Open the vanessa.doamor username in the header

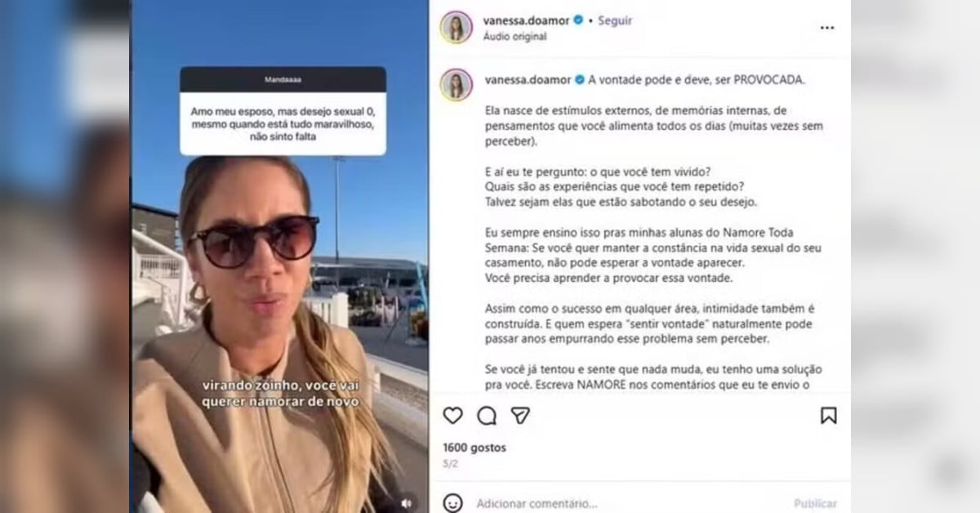[x=526, y=20]
